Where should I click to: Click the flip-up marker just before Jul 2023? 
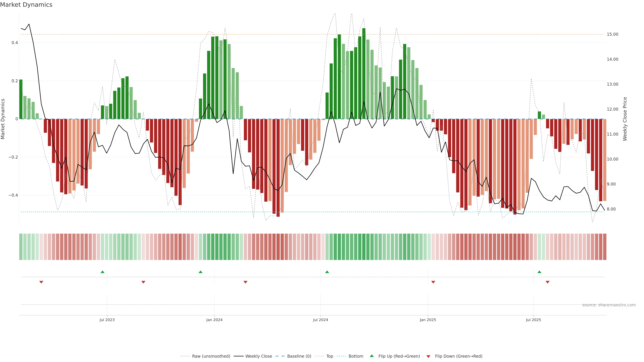[x=102, y=272]
